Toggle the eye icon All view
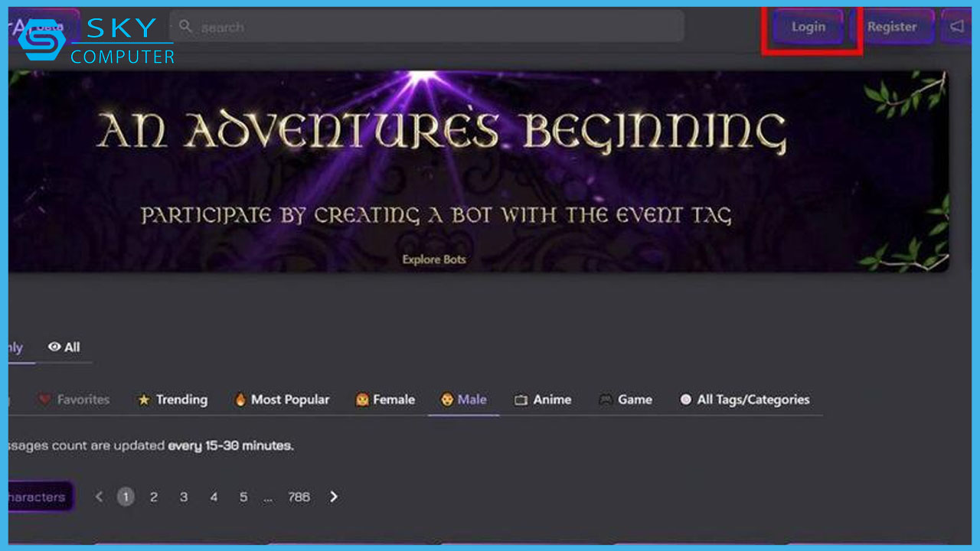The width and height of the screenshot is (980, 551). [x=64, y=347]
